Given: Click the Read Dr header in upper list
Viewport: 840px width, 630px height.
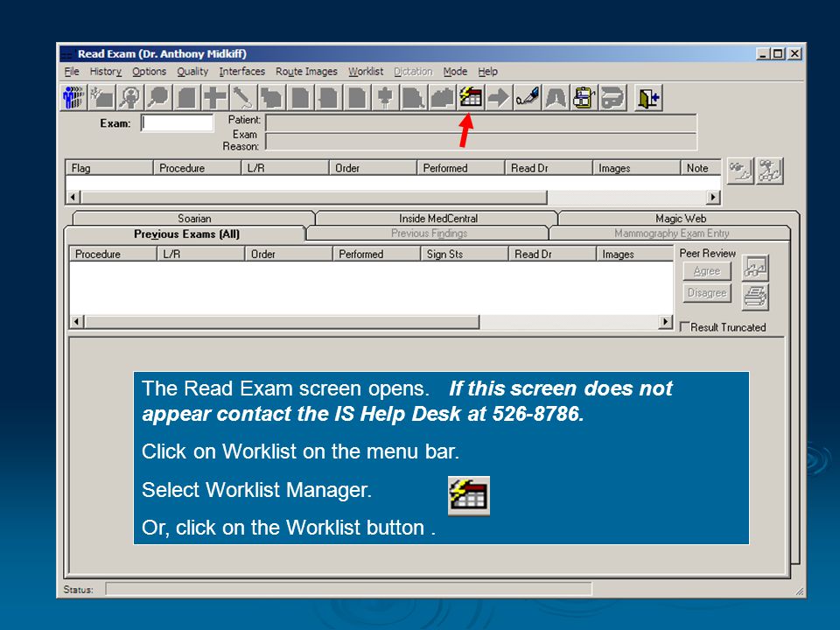Looking at the screenshot, I should coord(549,168).
